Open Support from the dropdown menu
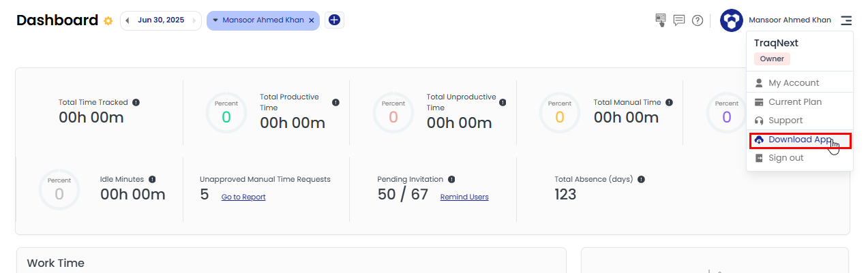The height and width of the screenshot is (273, 868). point(785,121)
